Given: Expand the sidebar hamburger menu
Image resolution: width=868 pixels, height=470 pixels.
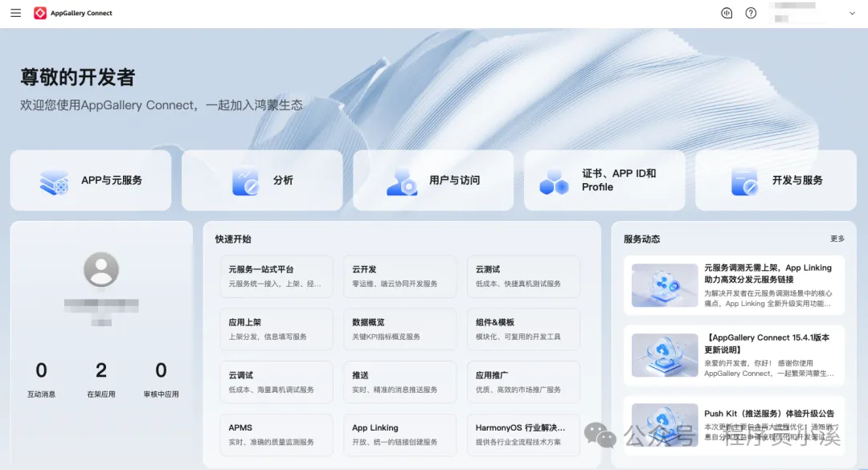Looking at the screenshot, I should click(x=15, y=13).
